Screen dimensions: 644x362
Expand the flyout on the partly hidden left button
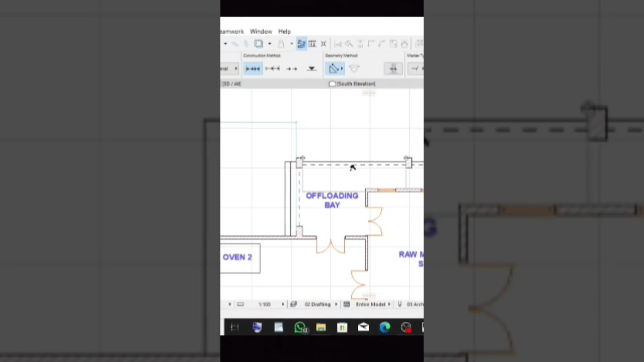click(236, 69)
